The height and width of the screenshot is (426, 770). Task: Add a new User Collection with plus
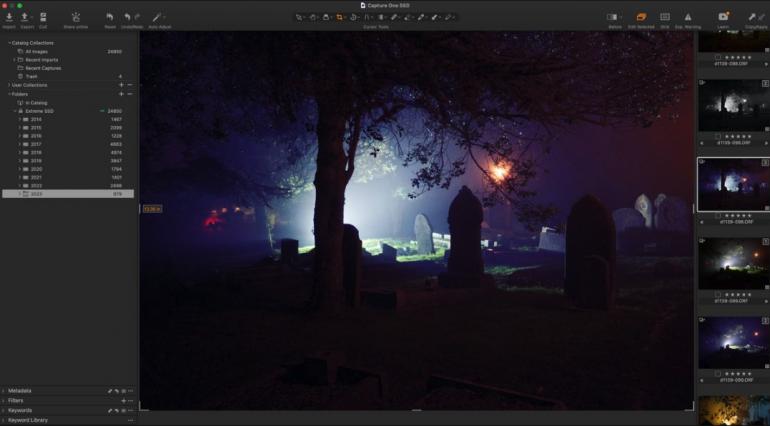[x=121, y=85]
